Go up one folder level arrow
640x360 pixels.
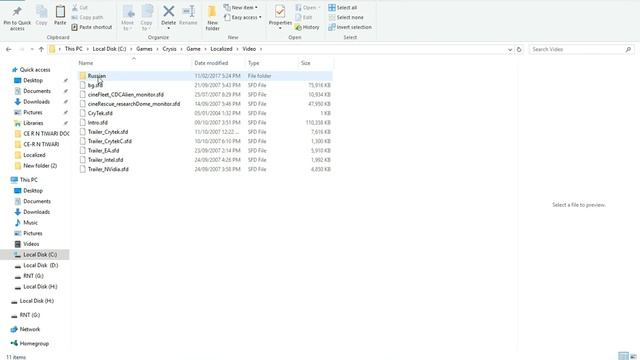[41, 49]
